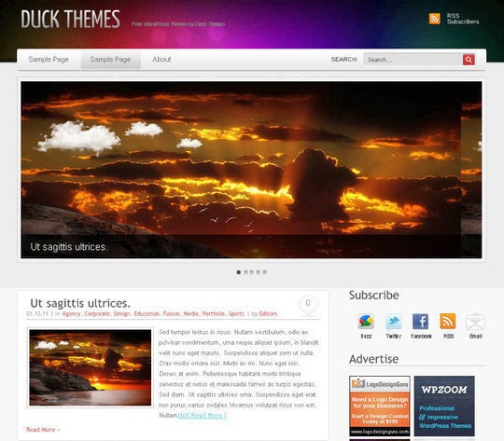
Task: Open the WPZOOM advertisement banner
Action: pyautogui.click(x=444, y=406)
